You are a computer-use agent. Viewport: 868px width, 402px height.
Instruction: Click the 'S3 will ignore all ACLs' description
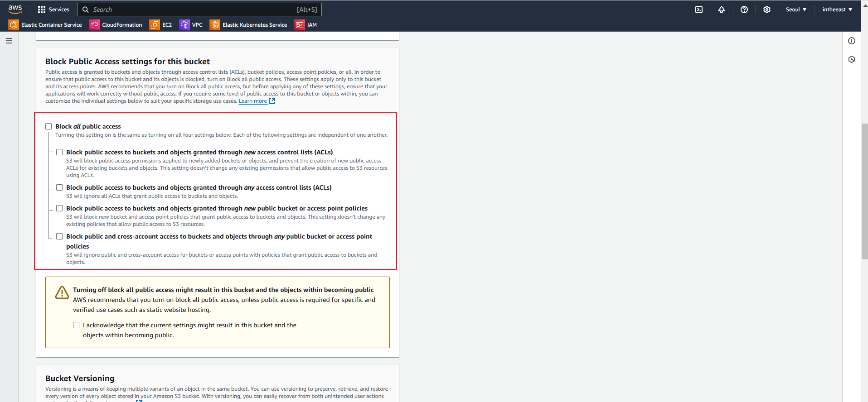point(152,196)
